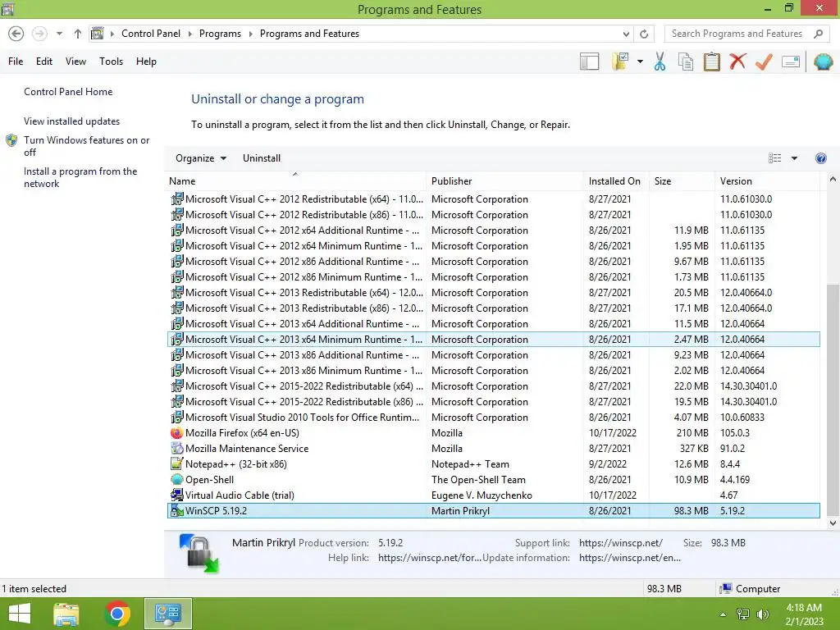Click the Open-Shell program icon in list

177,479
